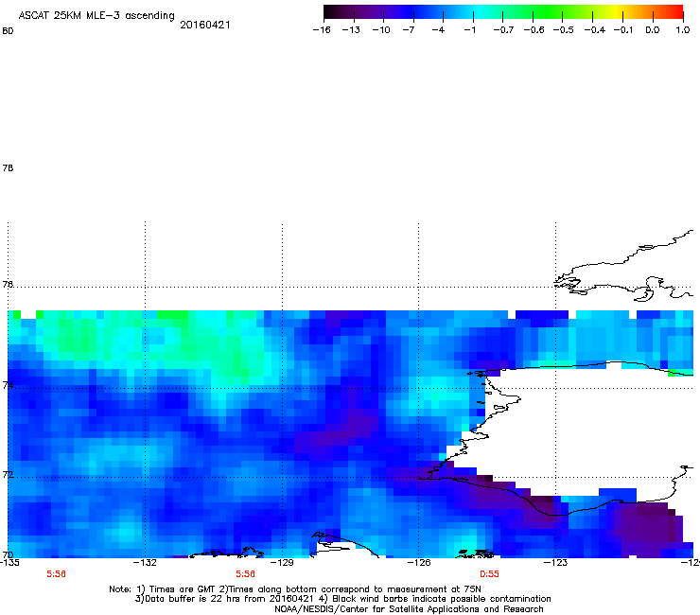
Task: Click the 1.0 color scale label
Action: pos(683,30)
